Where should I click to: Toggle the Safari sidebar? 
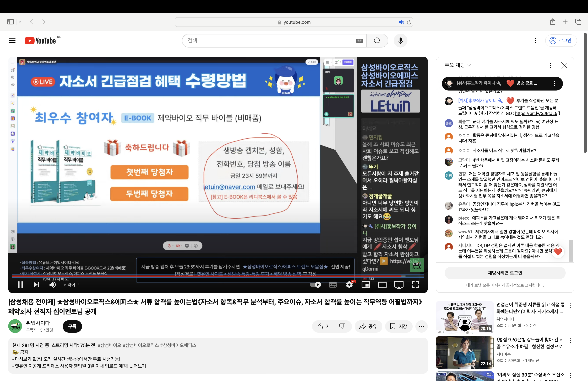click(x=11, y=22)
